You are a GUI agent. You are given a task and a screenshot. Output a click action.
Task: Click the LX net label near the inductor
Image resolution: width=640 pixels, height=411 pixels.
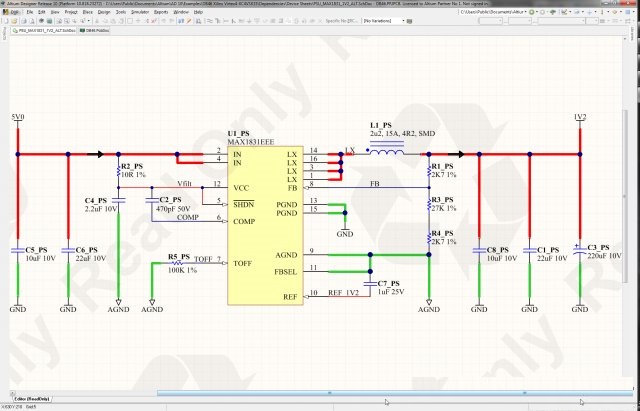[x=350, y=151]
